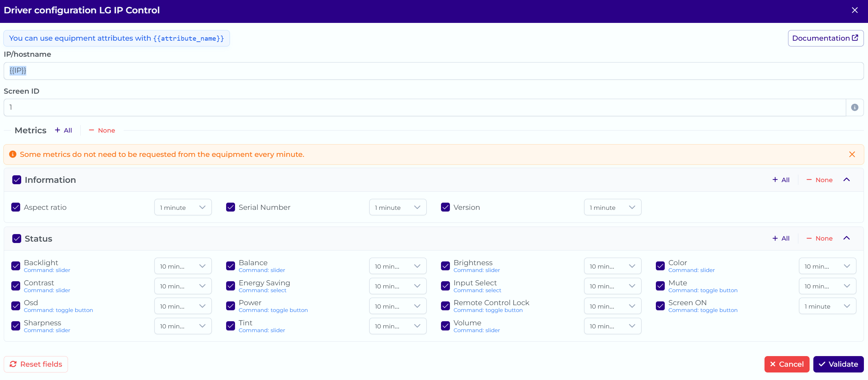Screen dimensions: 868x380
Task: Uncheck the Version metric
Action: point(445,207)
